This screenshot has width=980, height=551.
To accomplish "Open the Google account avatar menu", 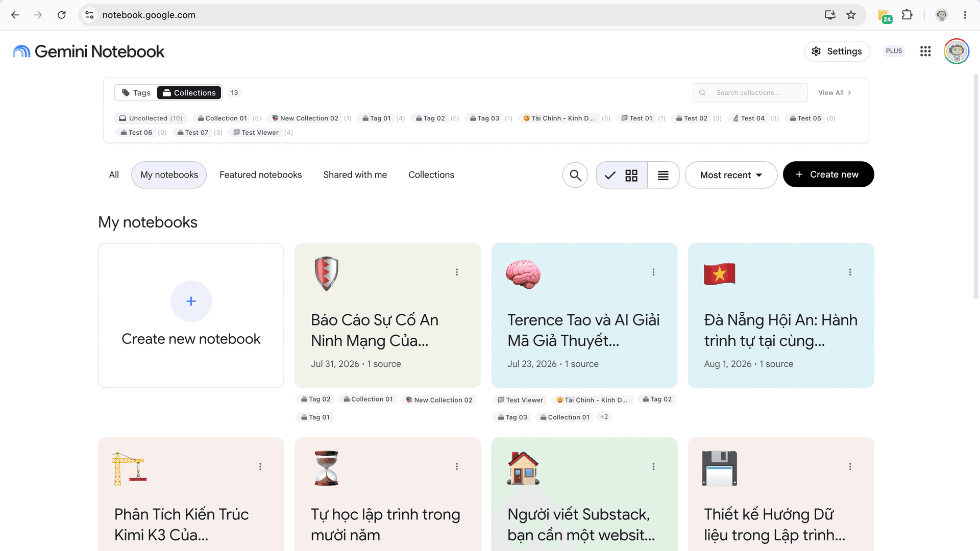I will (957, 51).
